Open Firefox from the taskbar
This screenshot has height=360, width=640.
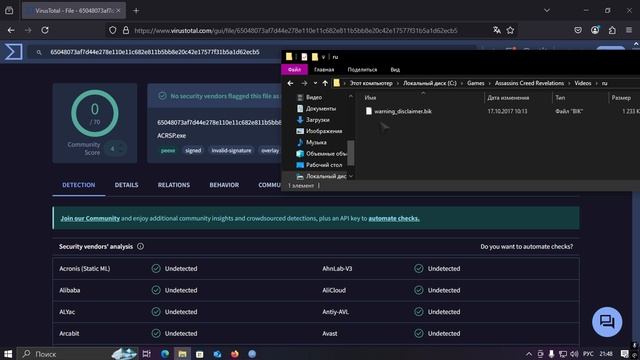point(235,354)
